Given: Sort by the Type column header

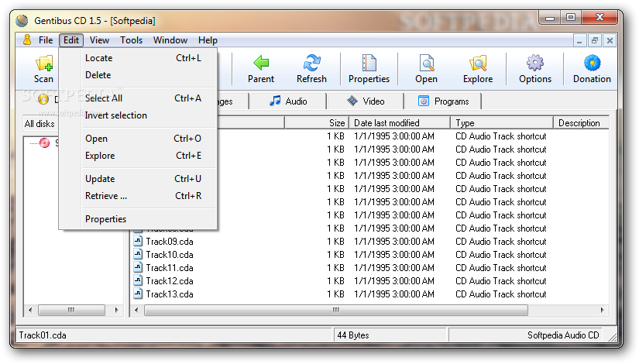Looking at the screenshot, I should coord(502,122).
